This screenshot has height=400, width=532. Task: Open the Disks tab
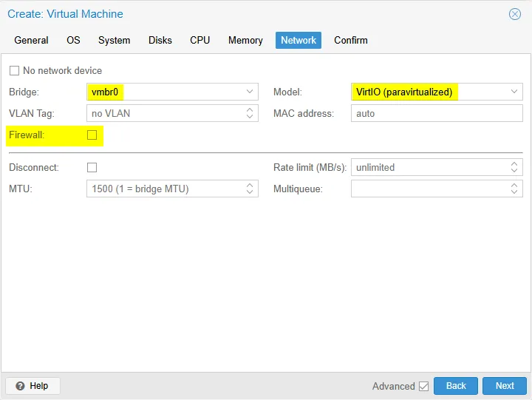160,41
